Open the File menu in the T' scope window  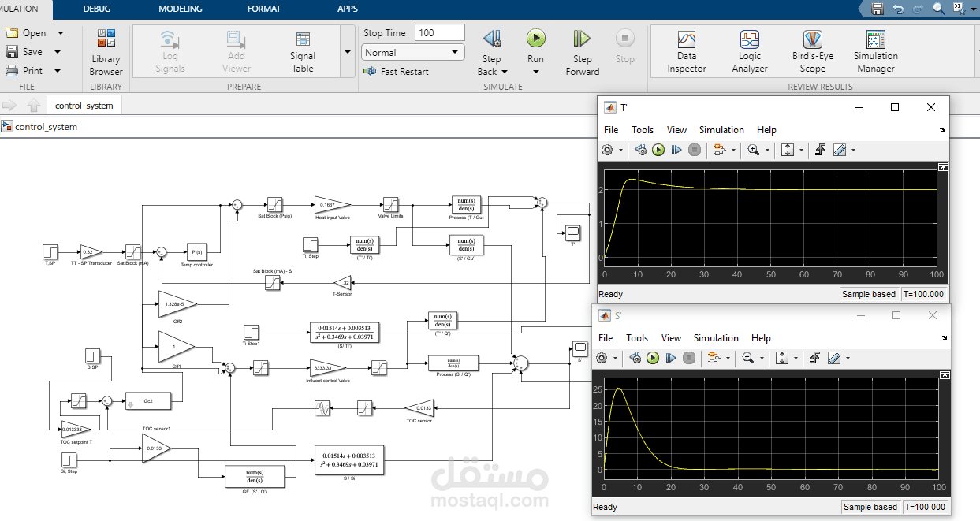tap(611, 130)
